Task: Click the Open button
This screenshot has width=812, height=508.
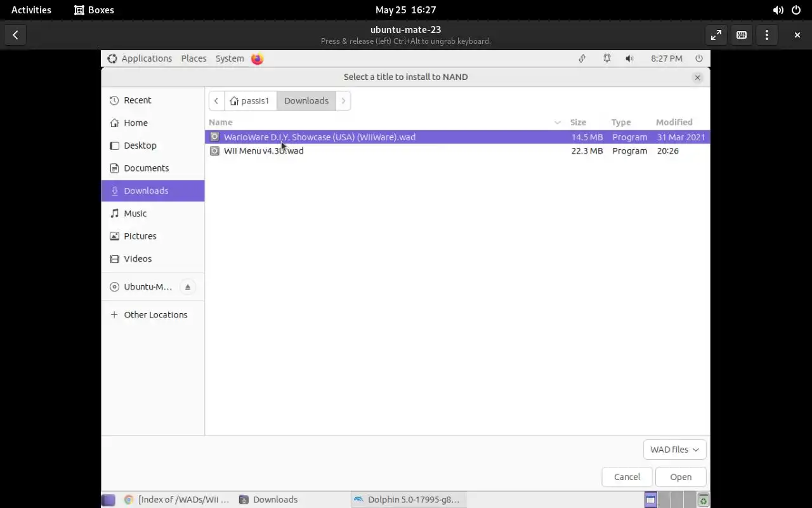Action: (x=681, y=477)
